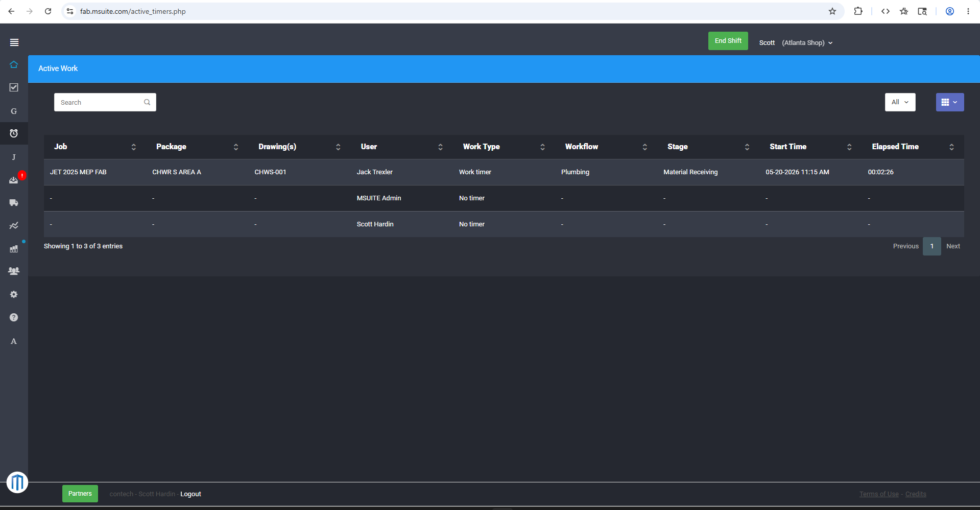The height and width of the screenshot is (510, 980).
Task: Open the 'All' filter dropdown
Action: [x=900, y=102]
